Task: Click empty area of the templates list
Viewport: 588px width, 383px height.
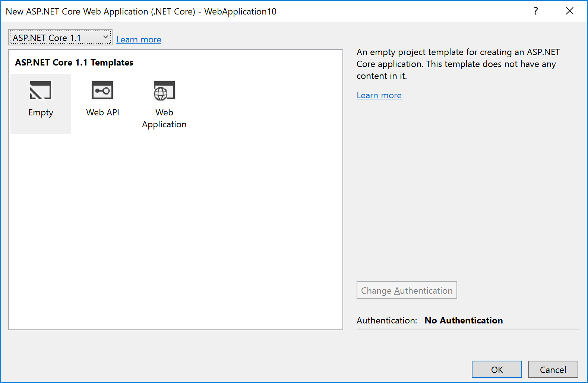Action: click(x=175, y=231)
